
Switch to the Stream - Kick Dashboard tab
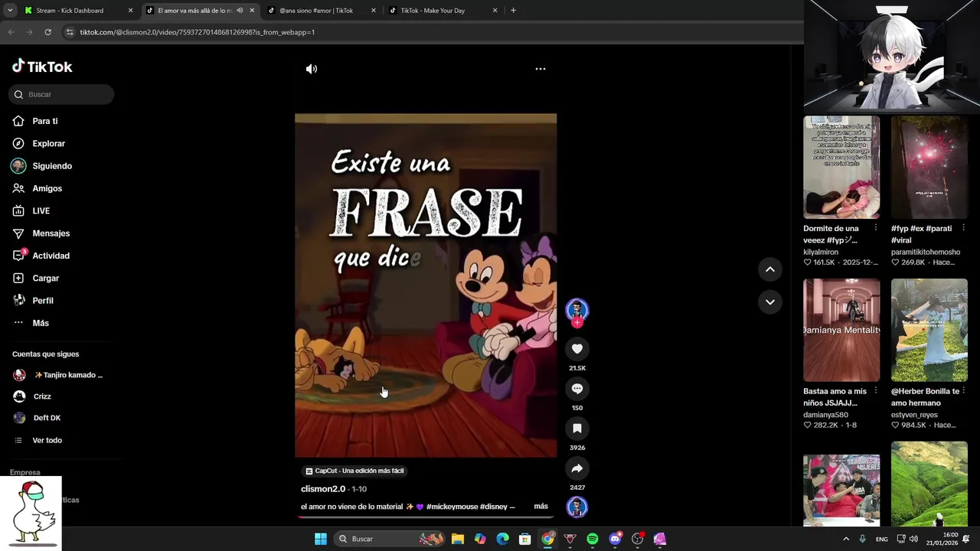point(78,11)
